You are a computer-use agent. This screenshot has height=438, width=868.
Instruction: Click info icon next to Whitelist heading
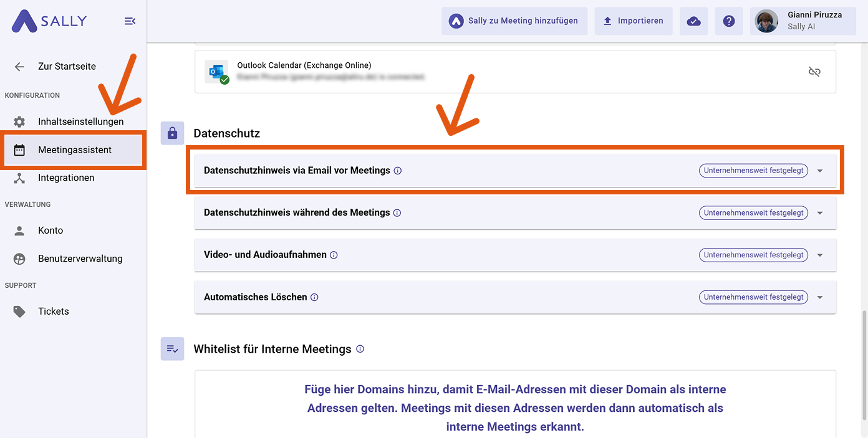pos(360,349)
